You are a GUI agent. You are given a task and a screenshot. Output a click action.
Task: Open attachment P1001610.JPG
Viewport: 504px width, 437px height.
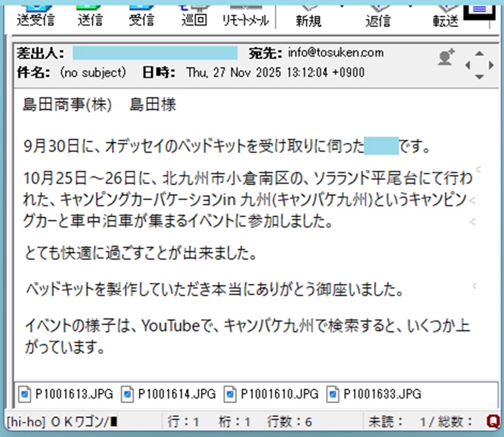coord(272,395)
